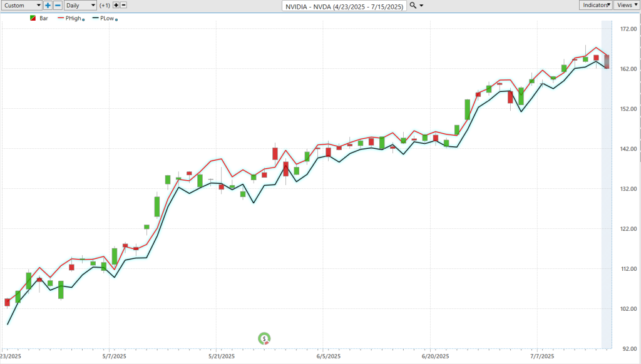
Task: Click the Bar legend candlestick icon
Action: [33, 19]
